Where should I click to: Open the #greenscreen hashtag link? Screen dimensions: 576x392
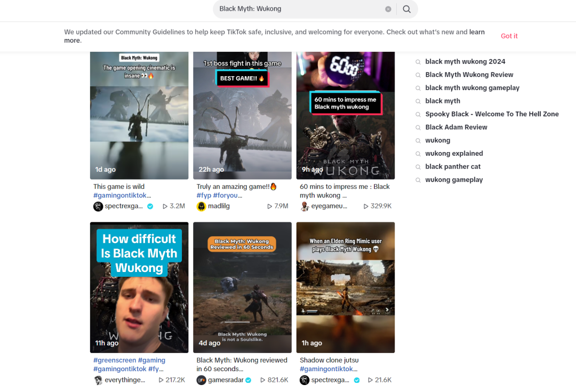click(x=115, y=361)
